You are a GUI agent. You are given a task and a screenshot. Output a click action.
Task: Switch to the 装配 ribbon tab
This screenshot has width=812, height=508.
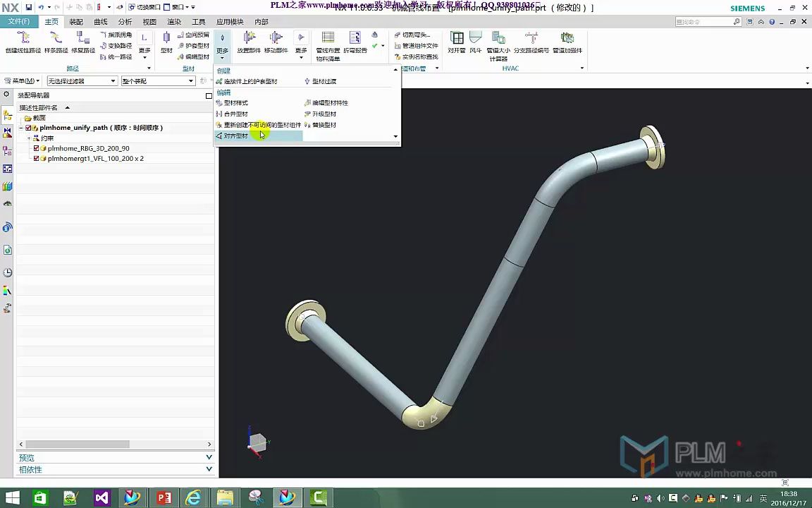pos(76,22)
